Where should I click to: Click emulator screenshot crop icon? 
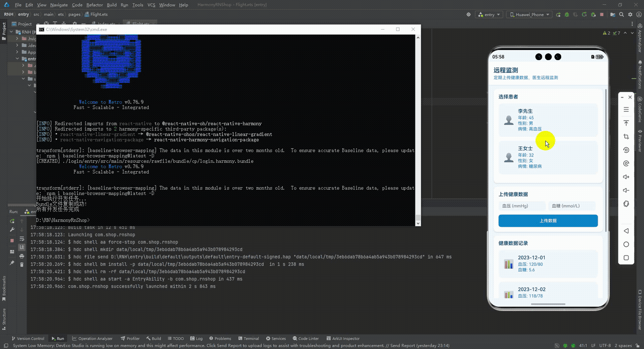pos(626,137)
